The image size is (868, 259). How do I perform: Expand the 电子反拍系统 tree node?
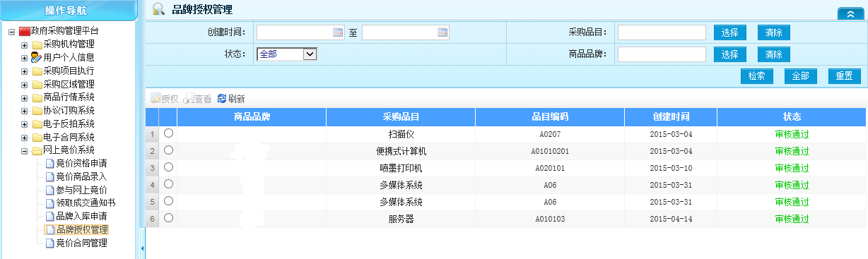tap(24, 124)
